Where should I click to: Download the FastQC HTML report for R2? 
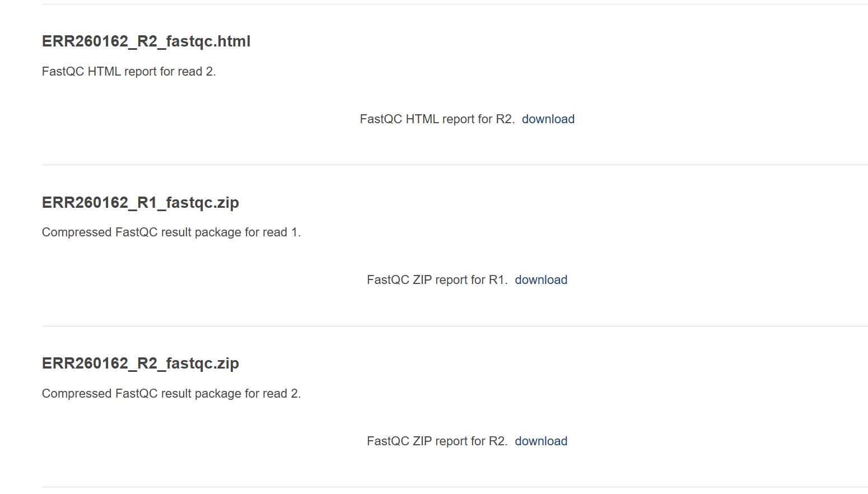(x=548, y=119)
